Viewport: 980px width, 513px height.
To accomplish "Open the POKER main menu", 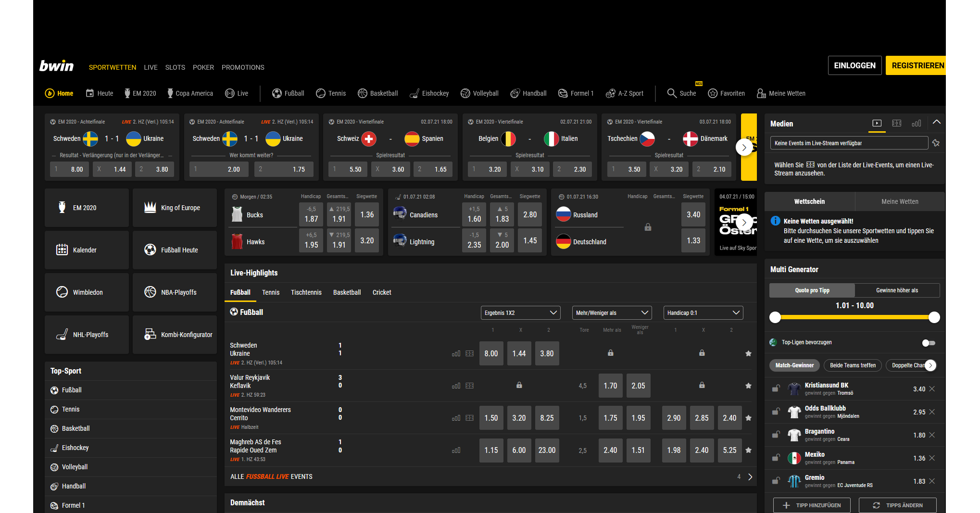I will click(203, 67).
